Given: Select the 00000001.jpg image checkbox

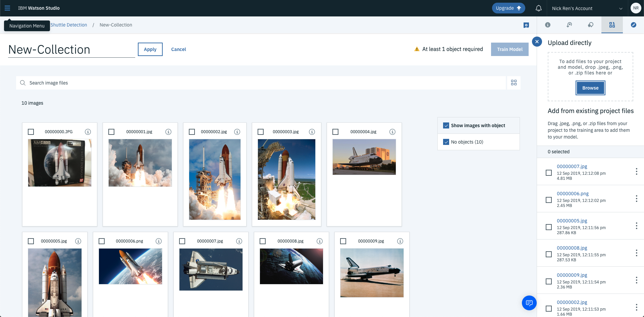Looking at the screenshot, I should click(x=111, y=132).
